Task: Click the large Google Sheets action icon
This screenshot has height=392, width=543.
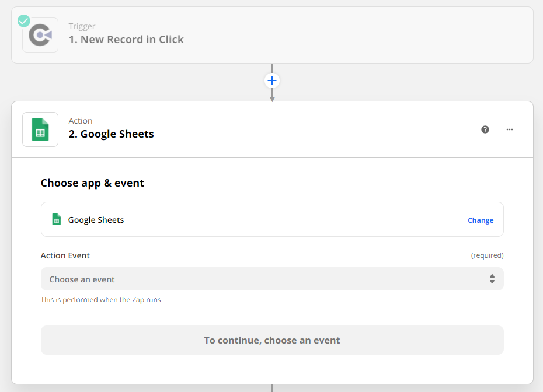Action: click(40, 129)
